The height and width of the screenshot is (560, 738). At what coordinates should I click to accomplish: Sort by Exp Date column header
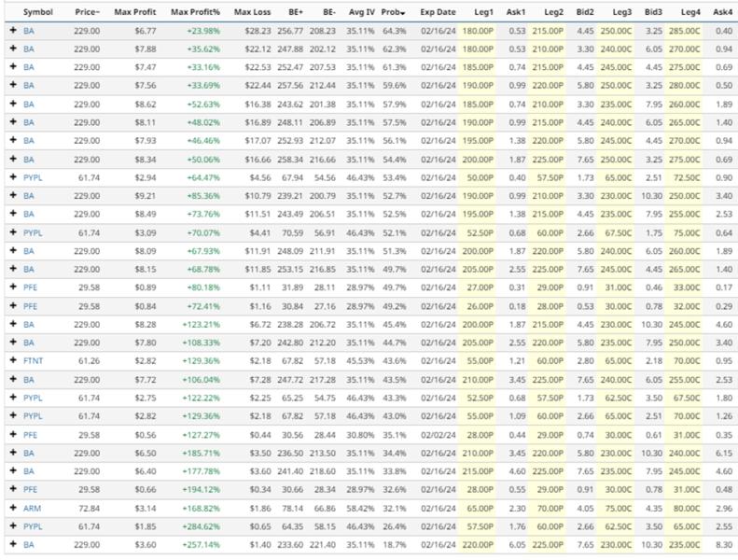(438, 12)
